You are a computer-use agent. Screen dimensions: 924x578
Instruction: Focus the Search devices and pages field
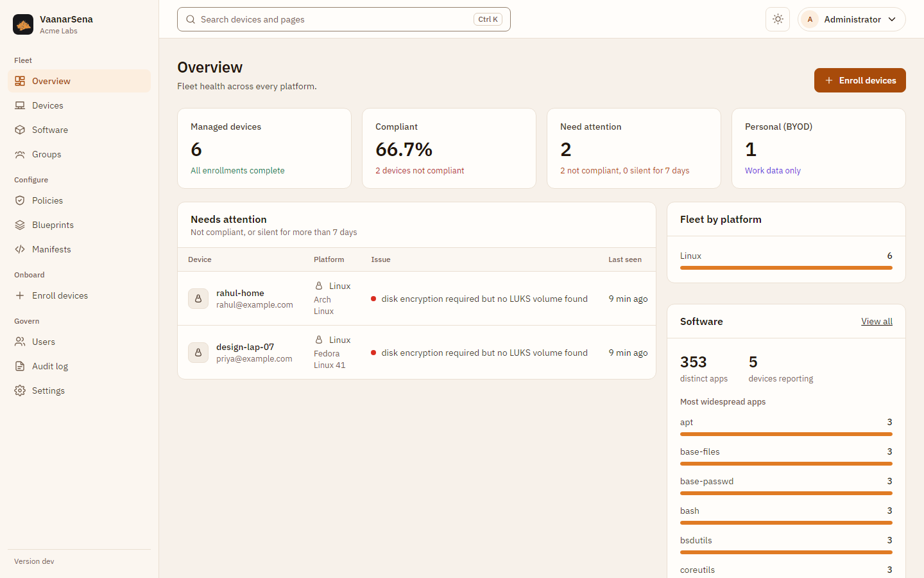[344, 19]
